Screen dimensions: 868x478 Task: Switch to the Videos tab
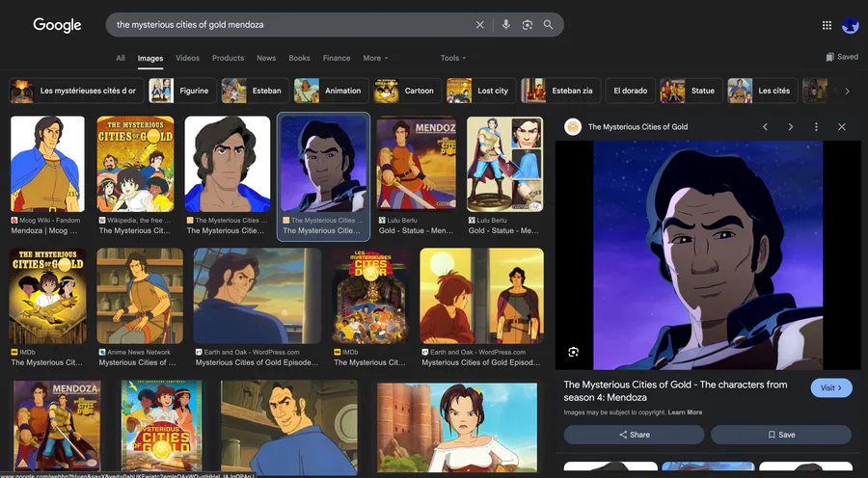[187, 58]
